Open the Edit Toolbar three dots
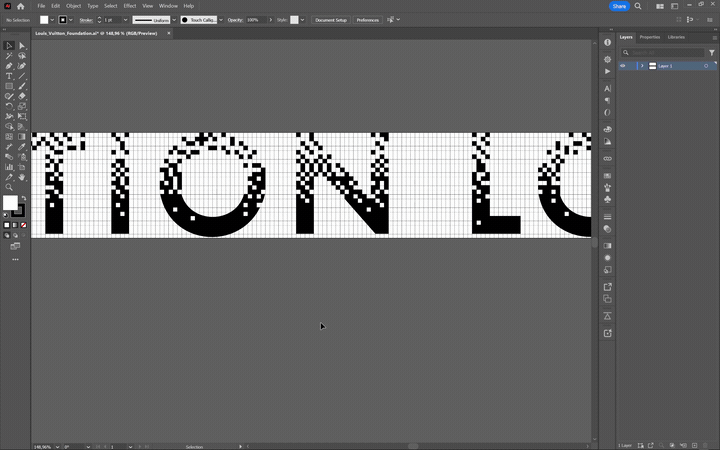 point(15,259)
